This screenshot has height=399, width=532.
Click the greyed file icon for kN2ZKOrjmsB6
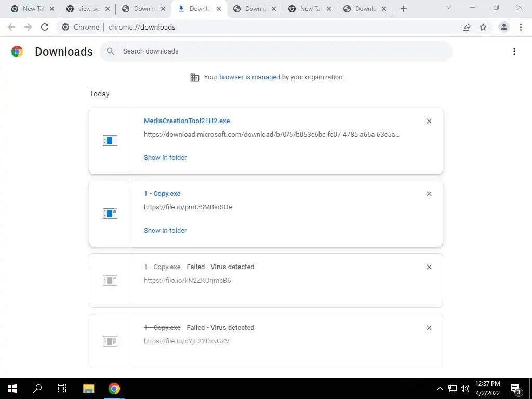click(x=110, y=280)
